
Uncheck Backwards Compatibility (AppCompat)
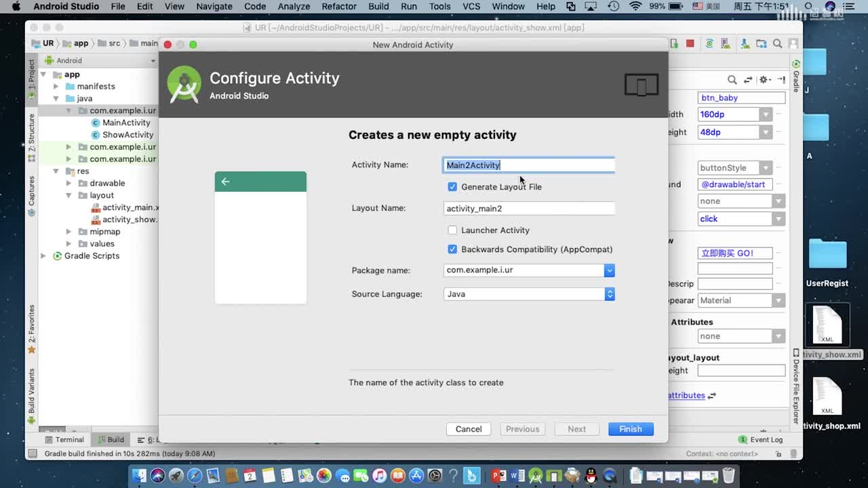click(452, 249)
